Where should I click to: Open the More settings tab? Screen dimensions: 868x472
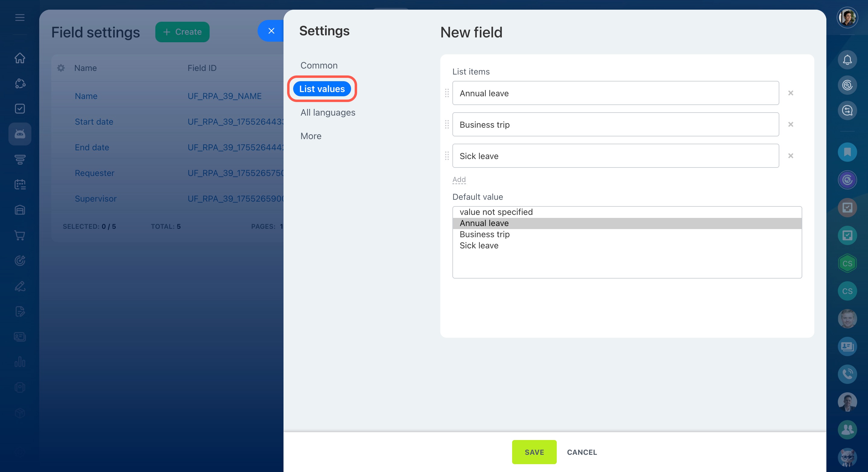click(311, 136)
